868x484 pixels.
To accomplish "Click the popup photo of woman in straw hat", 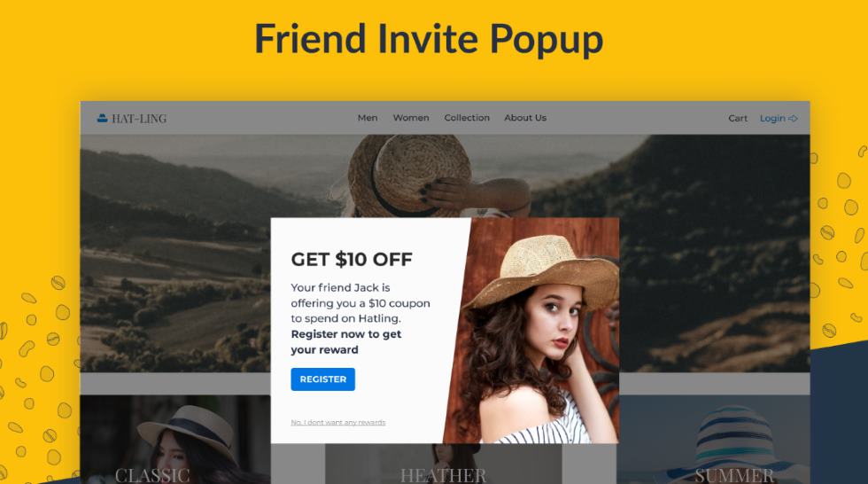I will [x=532, y=331].
